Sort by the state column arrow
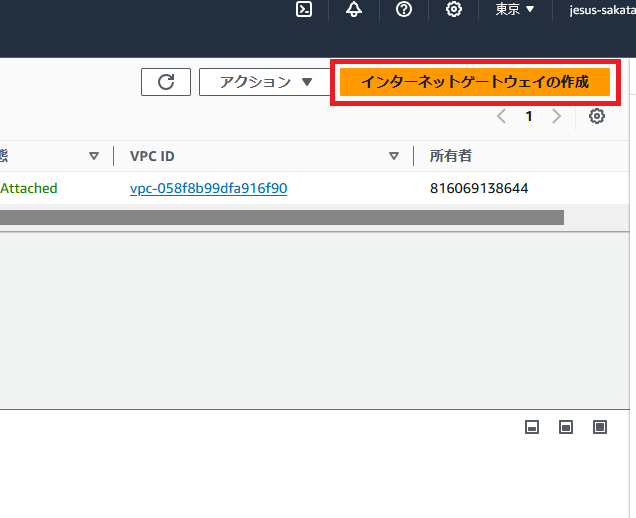Viewport: 636px width, 518px height. [94, 156]
